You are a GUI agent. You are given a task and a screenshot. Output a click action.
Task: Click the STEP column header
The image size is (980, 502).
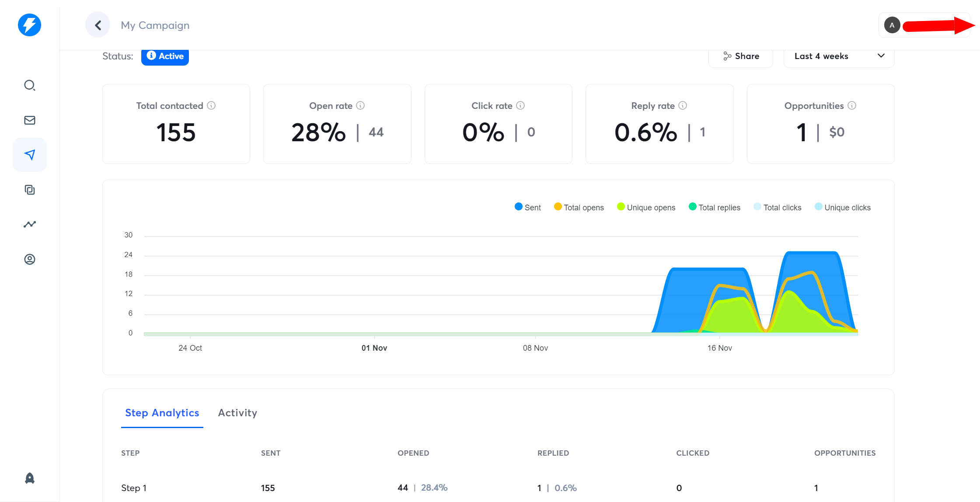130,453
